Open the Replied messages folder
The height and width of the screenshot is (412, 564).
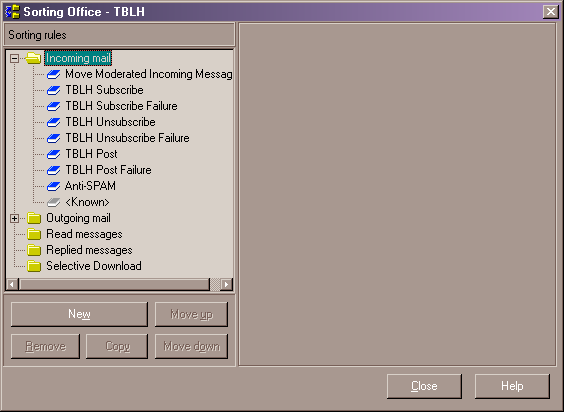89,250
